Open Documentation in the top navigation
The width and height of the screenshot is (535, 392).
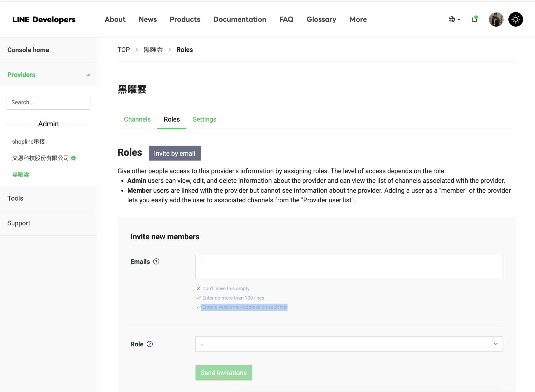(240, 19)
